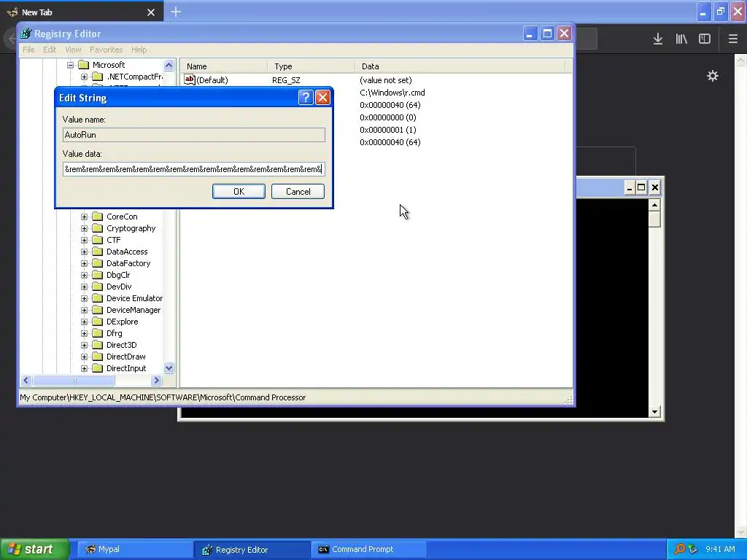Open the Edit menu in Registry Editor
The image size is (747, 560).
[50, 50]
